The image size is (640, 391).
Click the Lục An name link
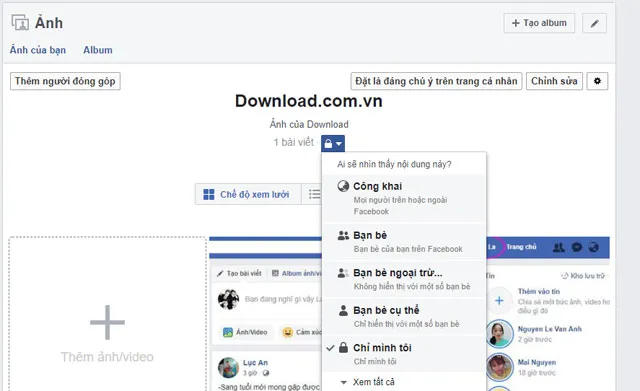click(256, 362)
